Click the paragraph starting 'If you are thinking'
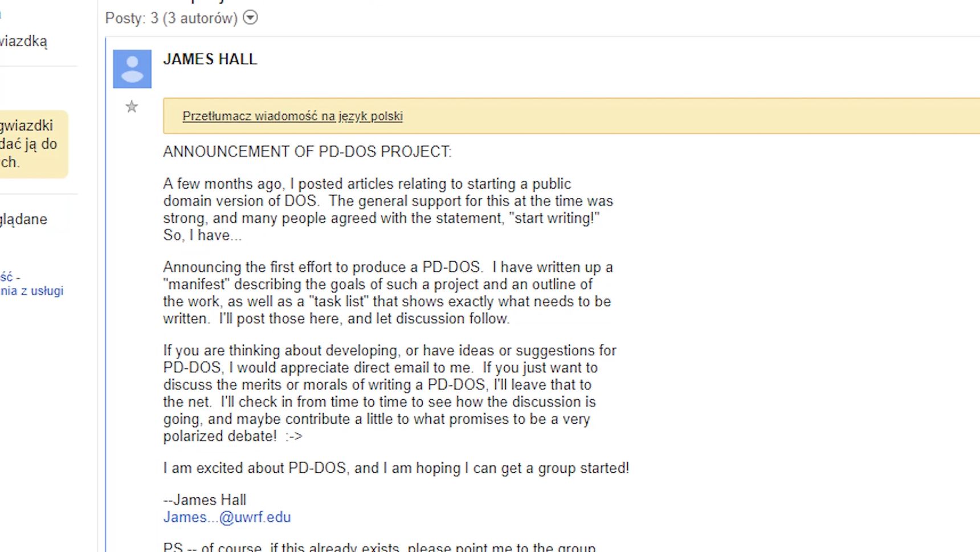The width and height of the screenshot is (980, 552). point(390,393)
